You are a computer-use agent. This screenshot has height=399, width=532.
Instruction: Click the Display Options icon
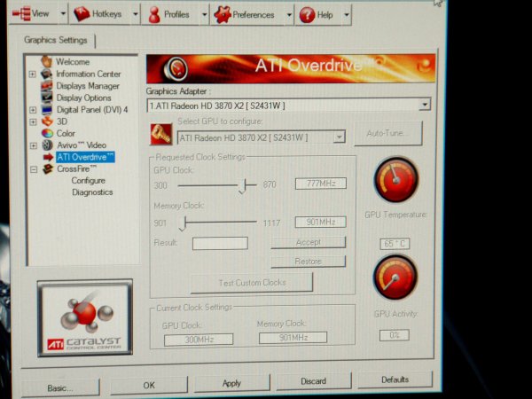[46, 98]
